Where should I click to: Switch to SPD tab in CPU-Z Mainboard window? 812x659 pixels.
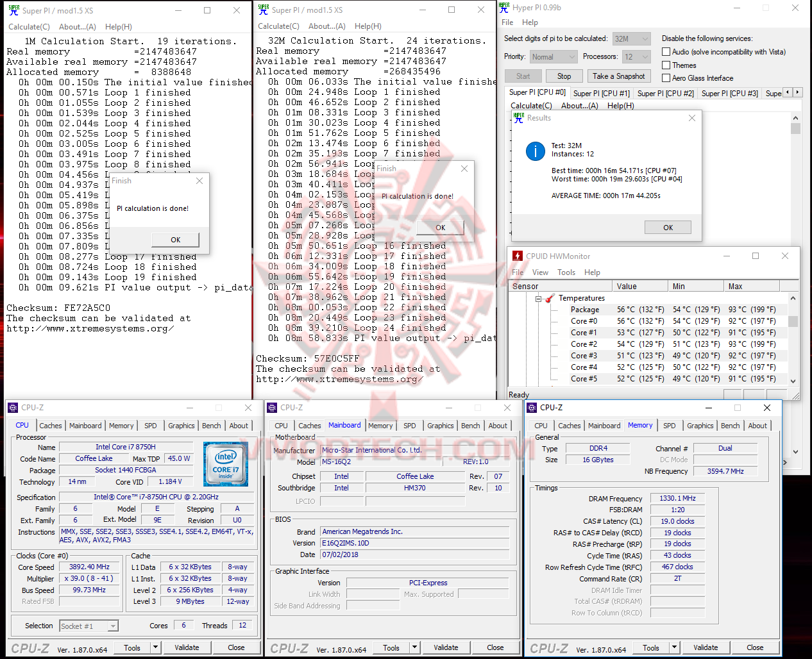(410, 426)
